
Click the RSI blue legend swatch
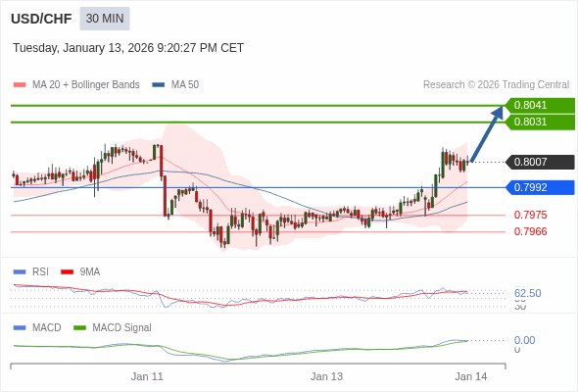(x=20, y=272)
